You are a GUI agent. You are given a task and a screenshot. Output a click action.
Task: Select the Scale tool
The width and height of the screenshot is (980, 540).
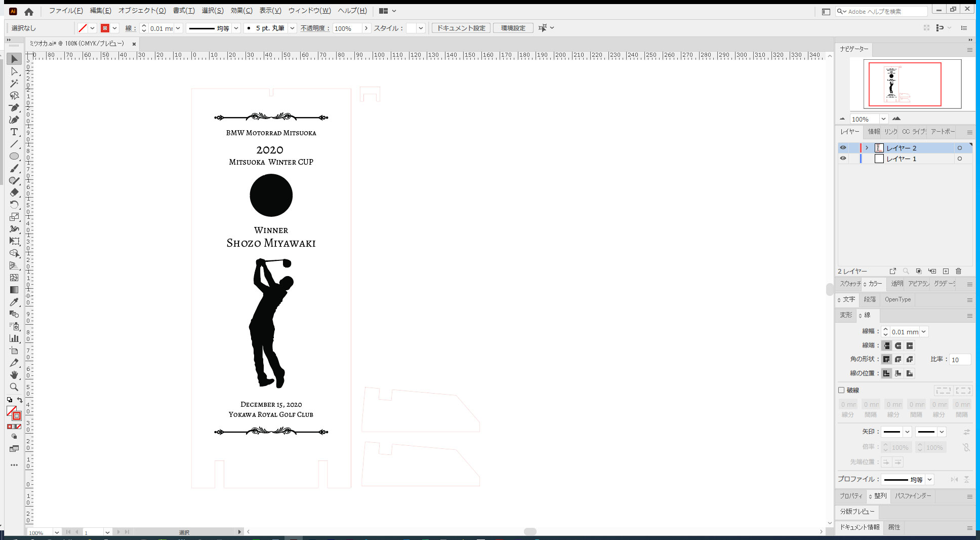[14, 217]
